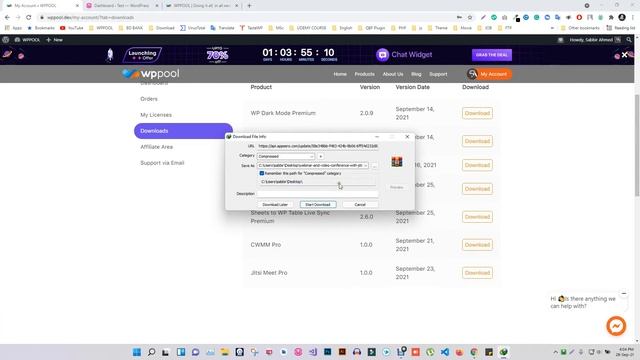Open the Affiliate Area section
Viewport: 640px width, 360px height.
click(x=157, y=147)
